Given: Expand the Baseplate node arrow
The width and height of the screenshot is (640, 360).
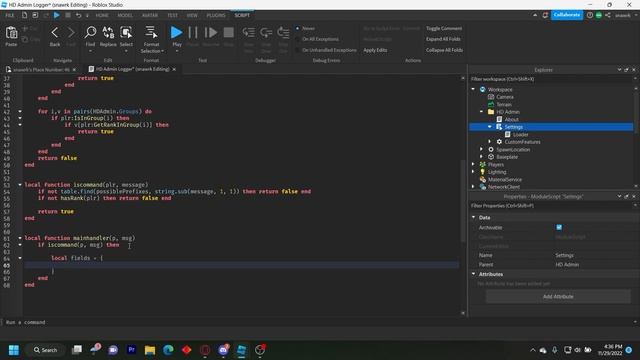Looking at the screenshot, I should (x=482, y=157).
